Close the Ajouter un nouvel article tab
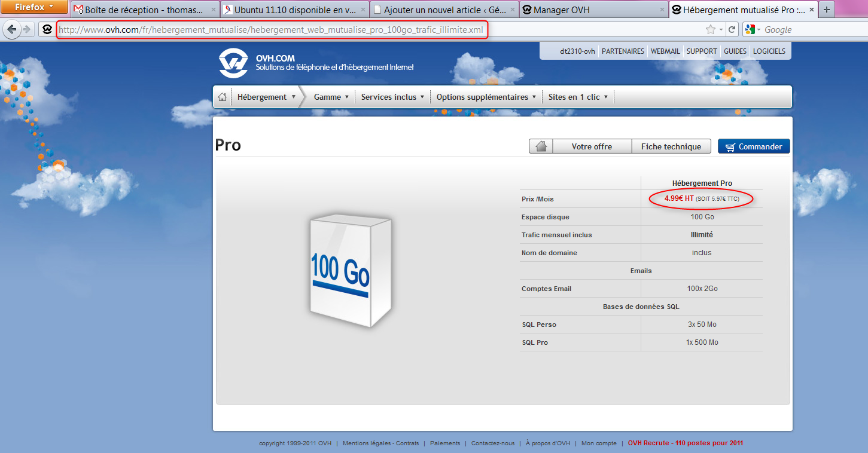The height and width of the screenshot is (453, 868). (513, 10)
